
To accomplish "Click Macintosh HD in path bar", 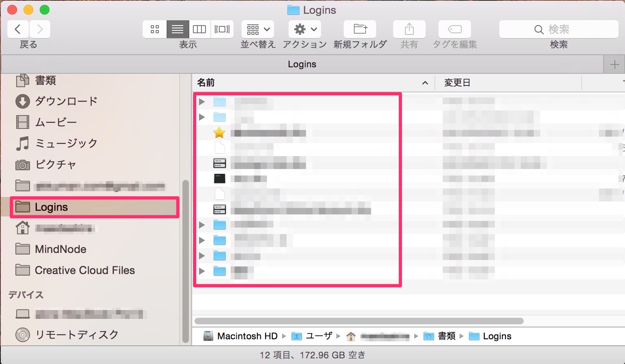I will (x=241, y=336).
